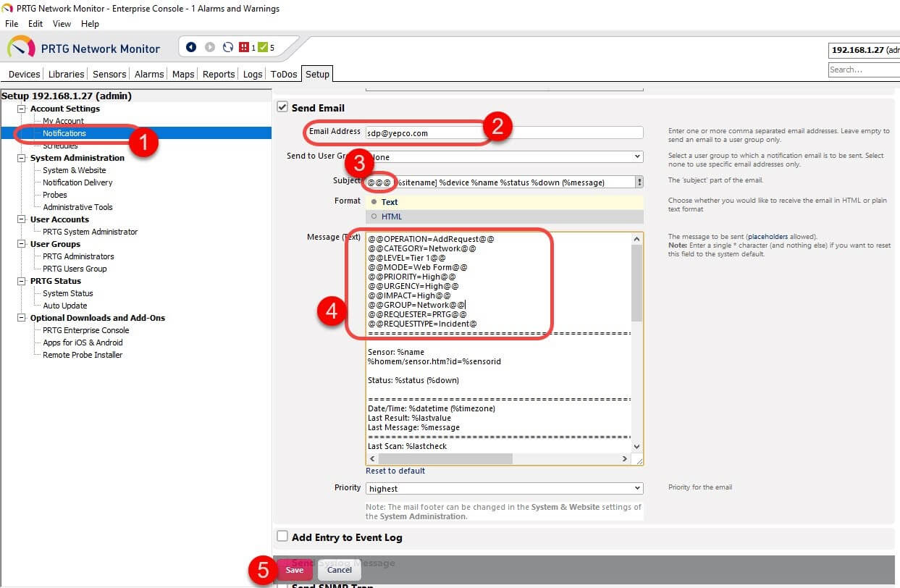Click the Setup tab
900x588 pixels.
click(x=317, y=74)
